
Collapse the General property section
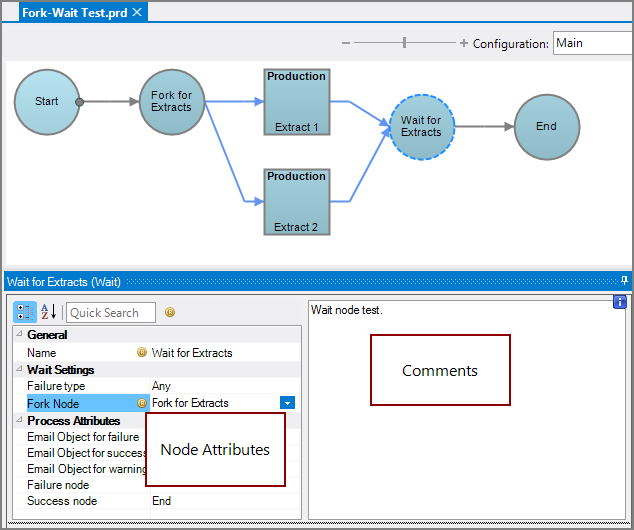pyautogui.click(x=19, y=336)
